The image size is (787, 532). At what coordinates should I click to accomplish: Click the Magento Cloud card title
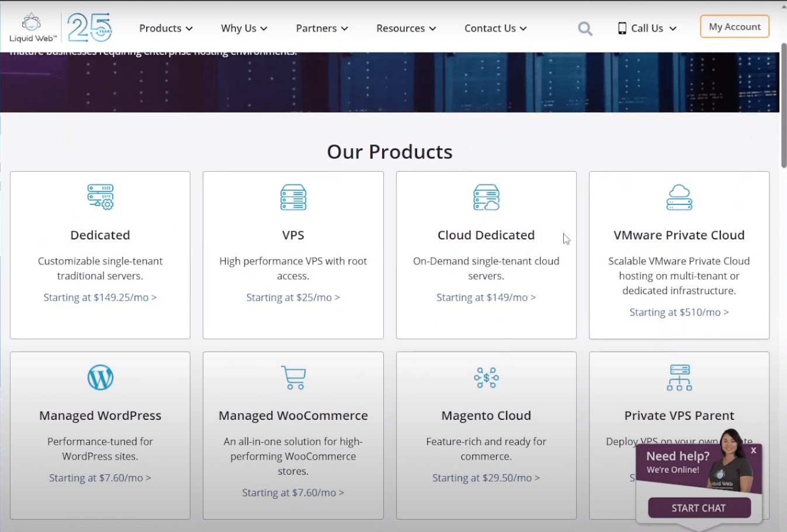click(486, 415)
